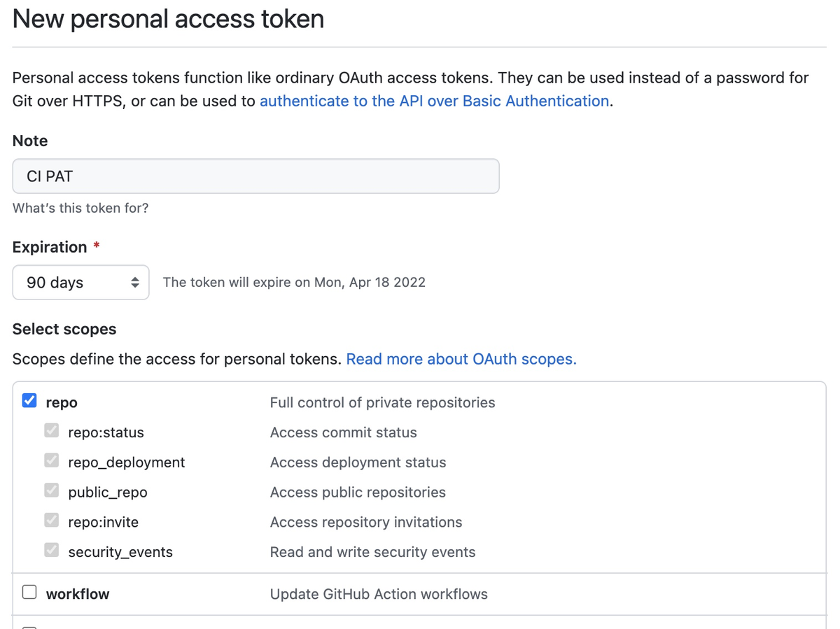
Task: Click the repo_deployment checkbox
Action: [52, 460]
